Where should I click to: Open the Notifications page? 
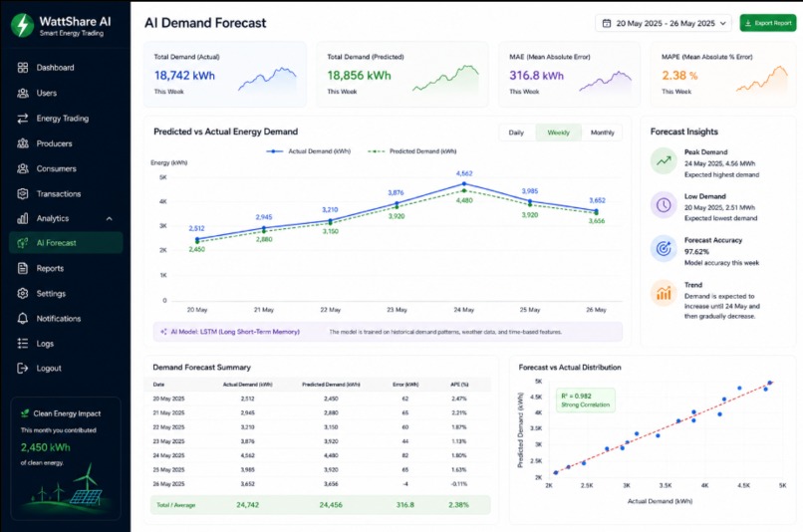click(x=59, y=319)
